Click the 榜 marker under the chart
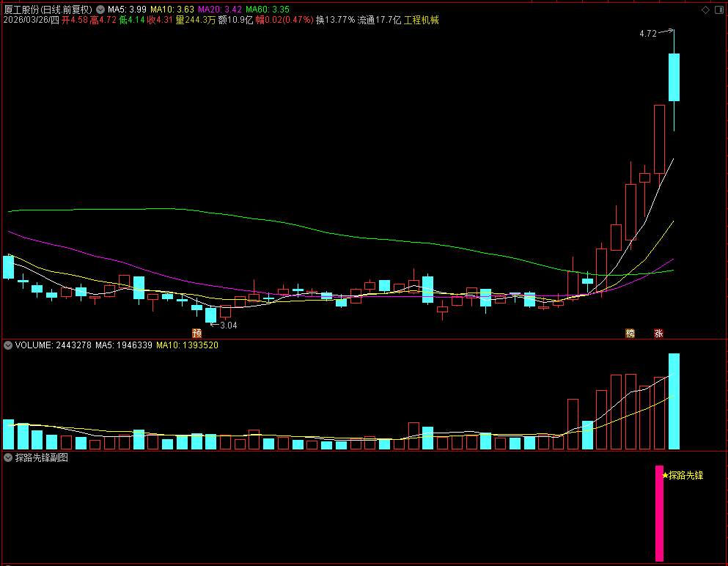Image resolution: width=728 pixels, height=566 pixels. (x=630, y=334)
